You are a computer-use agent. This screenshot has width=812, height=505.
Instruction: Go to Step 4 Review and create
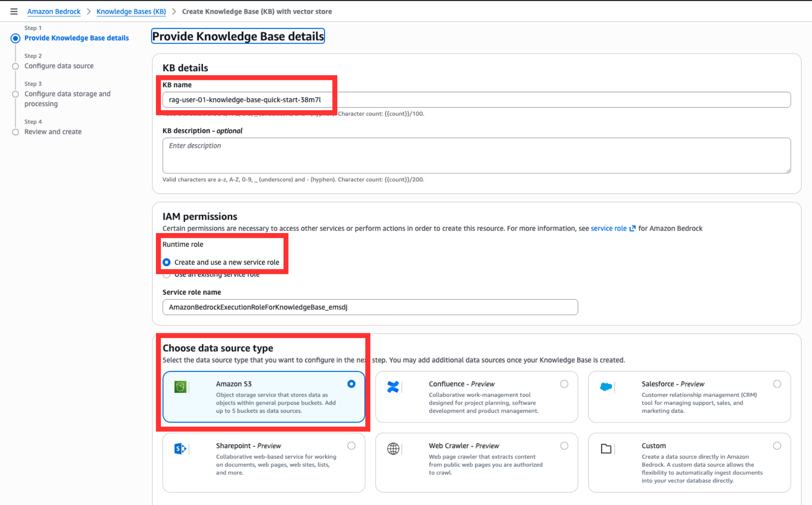53,132
